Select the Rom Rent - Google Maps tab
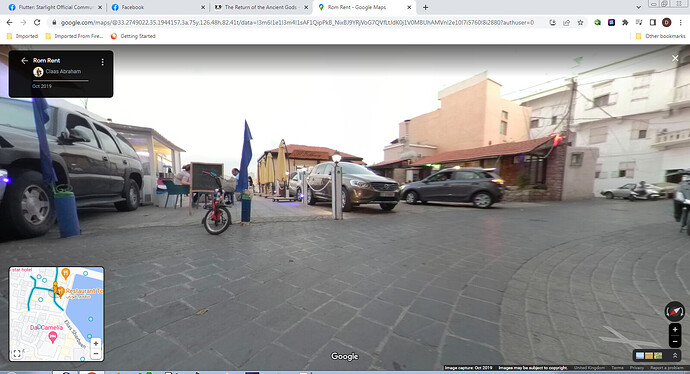Viewport: 690px width, 374px height. tap(364, 7)
